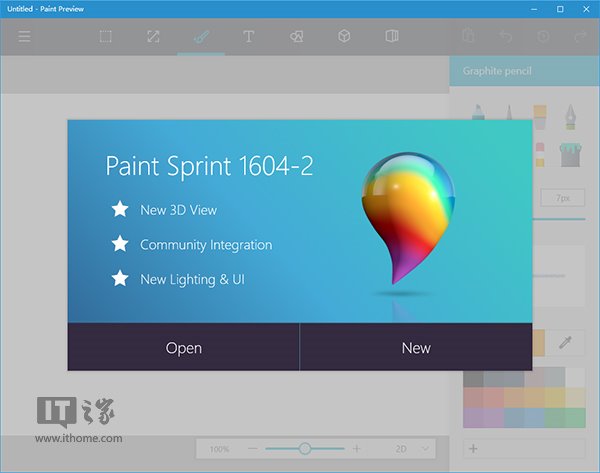Undo the last action
The width and height of the screenshot is (600, 473).
pyautogui.click(x=506, y=37)
